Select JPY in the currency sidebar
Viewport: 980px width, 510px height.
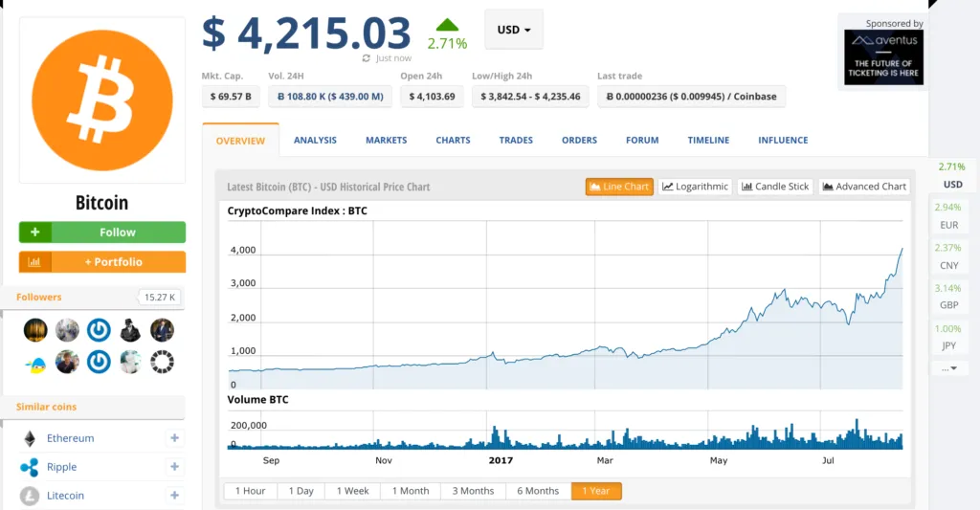point(948,337)
